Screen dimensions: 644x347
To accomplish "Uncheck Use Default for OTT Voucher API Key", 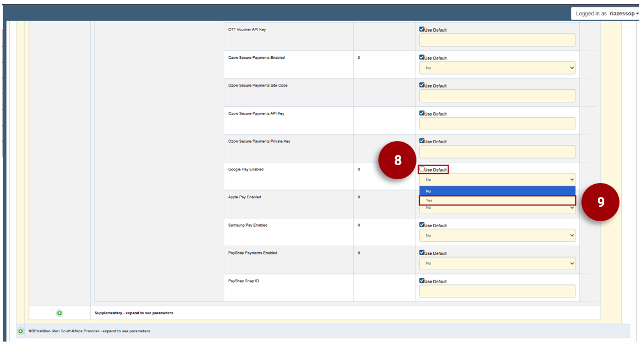I will pyautogui.click(x=422, y=29).
